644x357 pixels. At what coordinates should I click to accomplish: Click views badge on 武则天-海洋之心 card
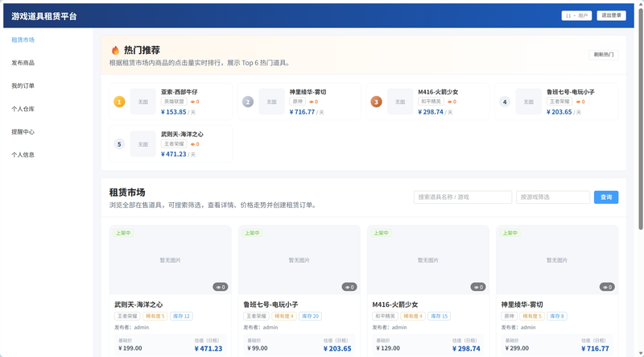tap(220, 287)
